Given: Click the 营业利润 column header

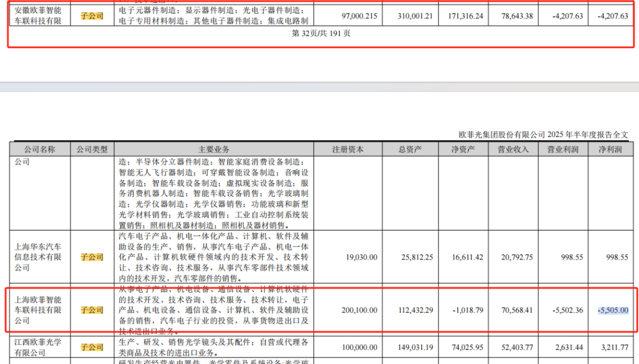Looking at the screenshot, I should 563,149.
